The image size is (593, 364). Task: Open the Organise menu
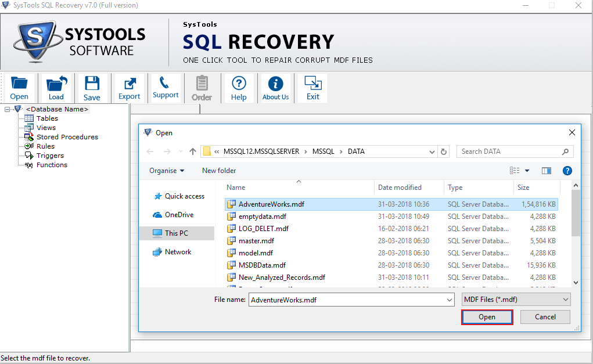click(167, 171)
